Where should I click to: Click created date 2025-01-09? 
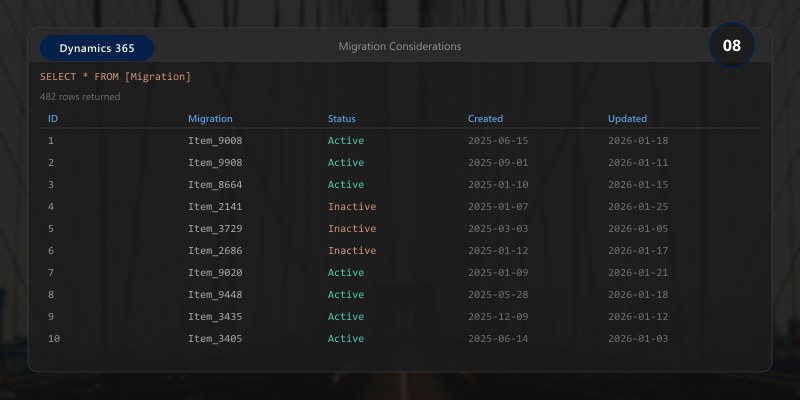(x=498, y=272)
